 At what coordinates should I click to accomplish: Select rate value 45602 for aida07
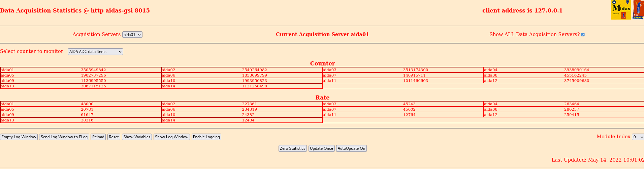pyautogui.click(x=409, y=110)
